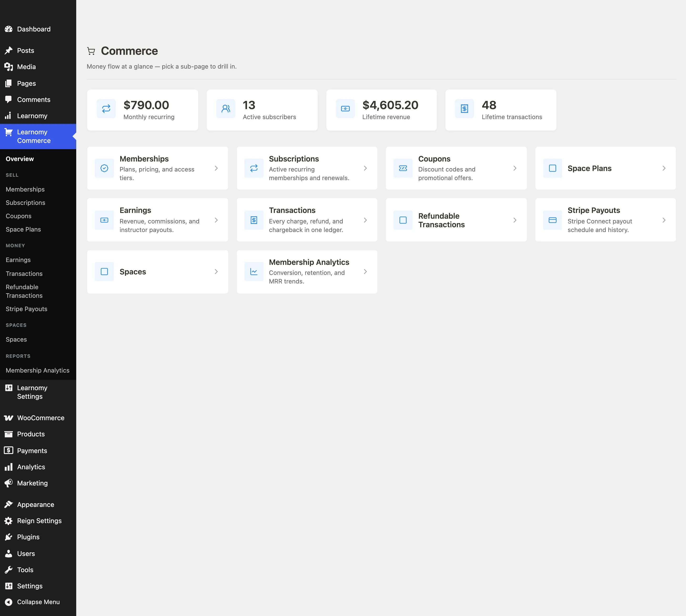
Task: Click the Tools wrench icon
Action: [9, 570]
